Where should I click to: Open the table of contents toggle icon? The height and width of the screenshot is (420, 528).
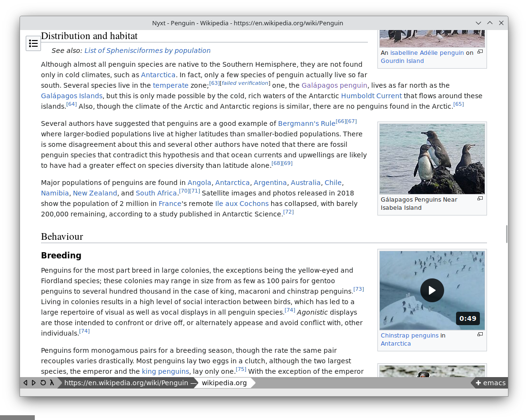click(x=33, y=43)
